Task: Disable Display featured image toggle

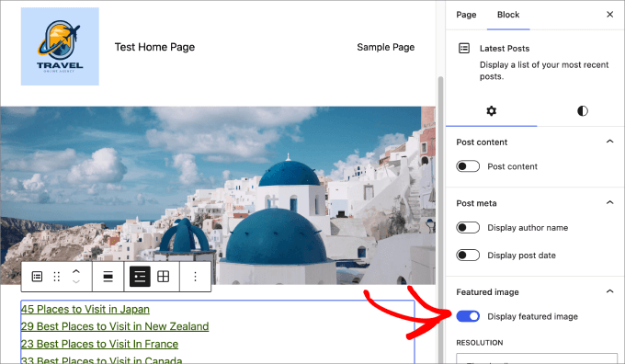Action: pos(468,316)
